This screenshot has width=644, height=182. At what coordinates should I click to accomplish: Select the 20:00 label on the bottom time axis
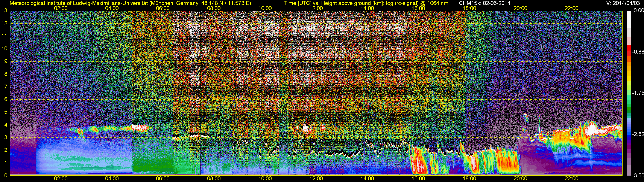tap(521, 179)
